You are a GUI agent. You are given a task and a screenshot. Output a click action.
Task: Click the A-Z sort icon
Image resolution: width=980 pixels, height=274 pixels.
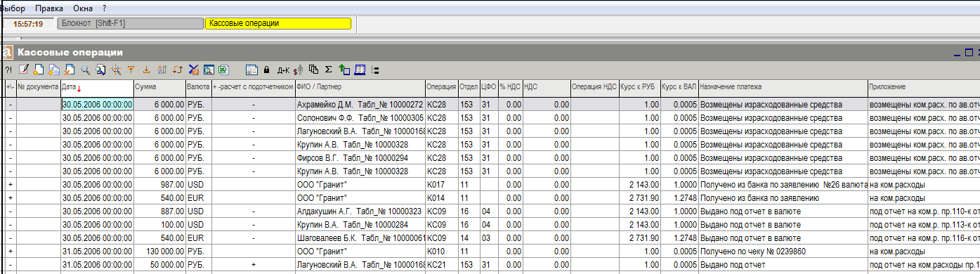pyautogui.click(x=162, y=70)
